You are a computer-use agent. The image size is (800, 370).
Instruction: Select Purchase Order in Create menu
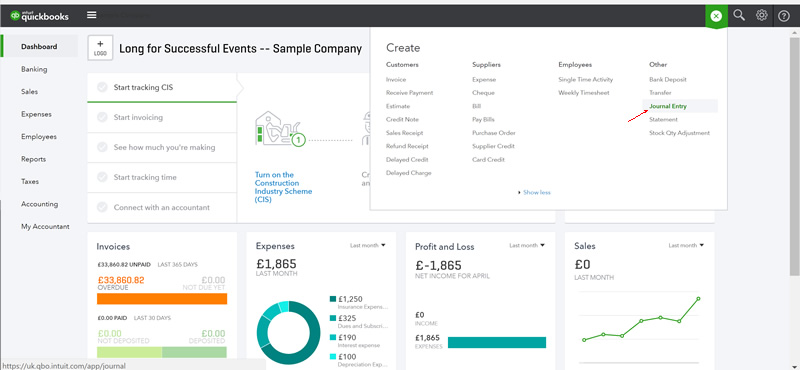click(494, 133)
